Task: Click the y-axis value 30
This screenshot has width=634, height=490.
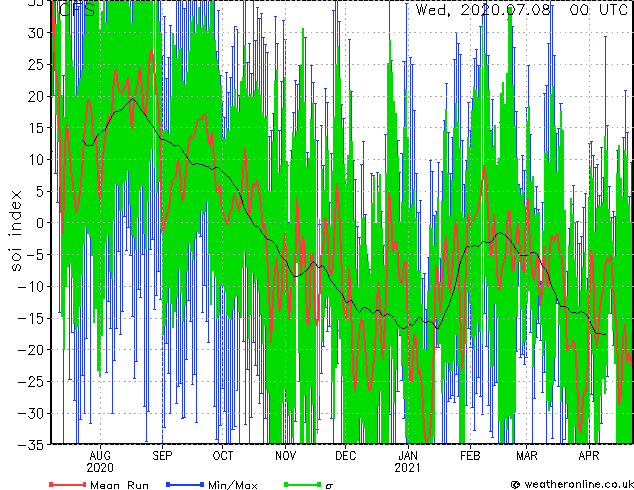Action: point(36,33)
